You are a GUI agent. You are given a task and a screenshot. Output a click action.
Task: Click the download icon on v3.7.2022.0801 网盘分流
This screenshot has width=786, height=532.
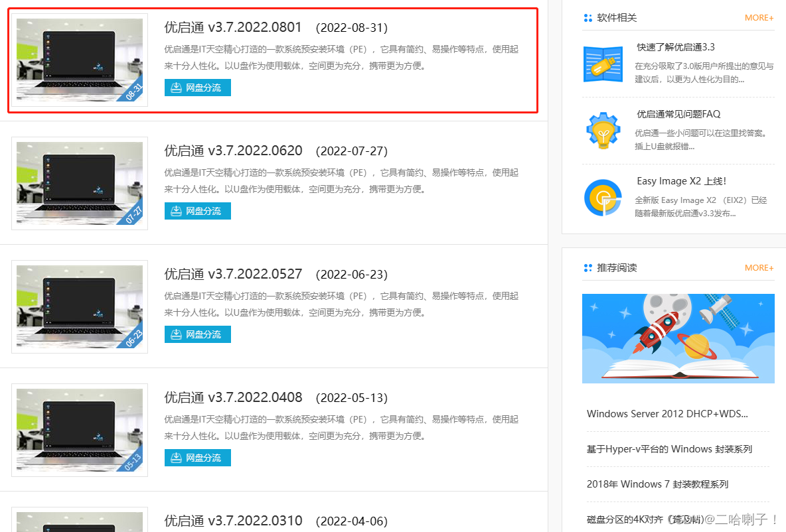[x=176, y=88]
